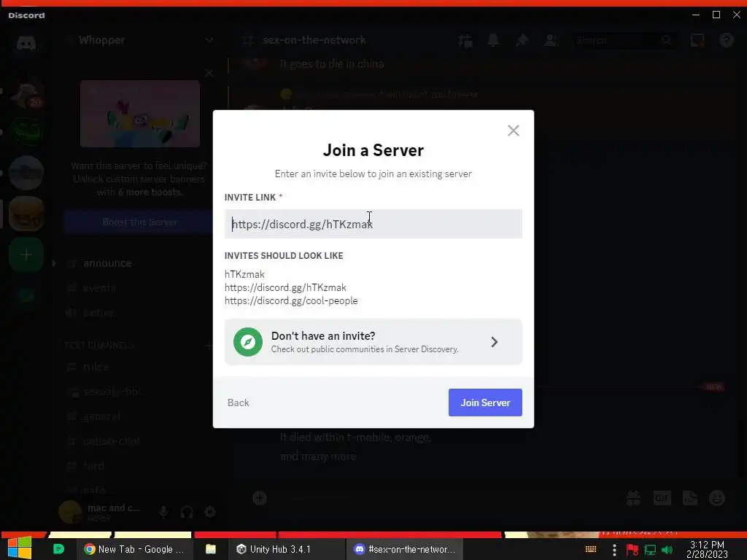Viewport: 747px width, 560px height.
Task: Open pinned messages pin icon
Action: 522,41
